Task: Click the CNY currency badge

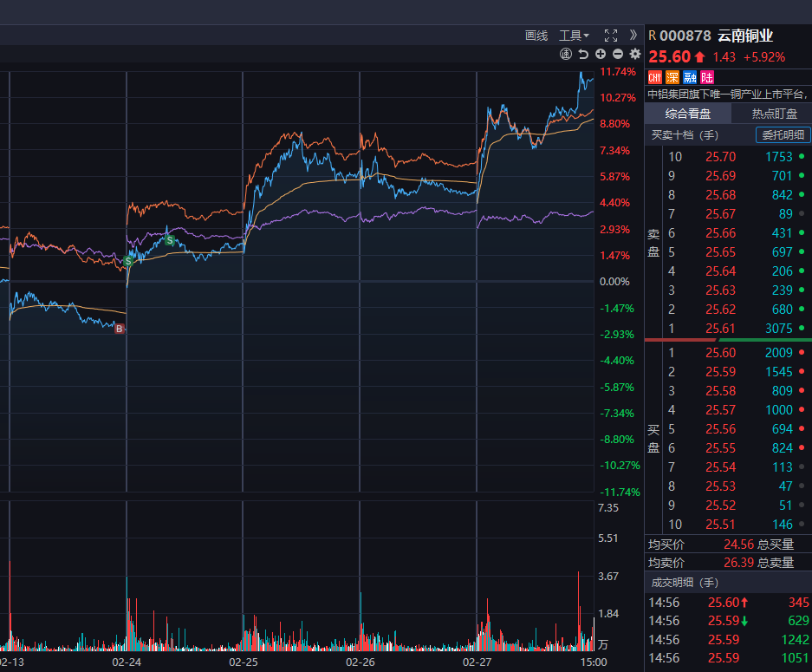Action: (655, 78)
